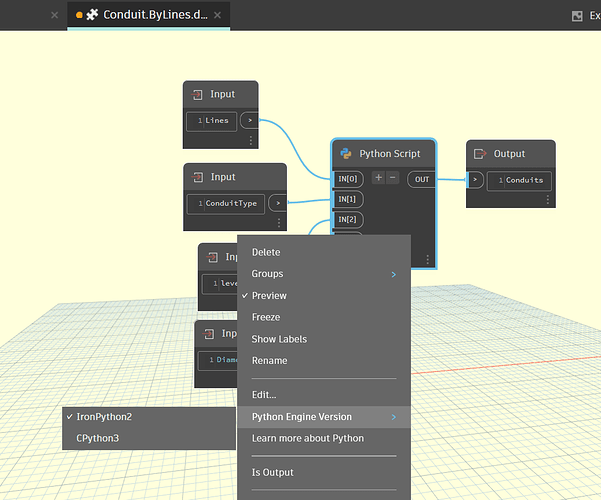
Task: Open the Python Script node options dots
Action: coord(428,260)
